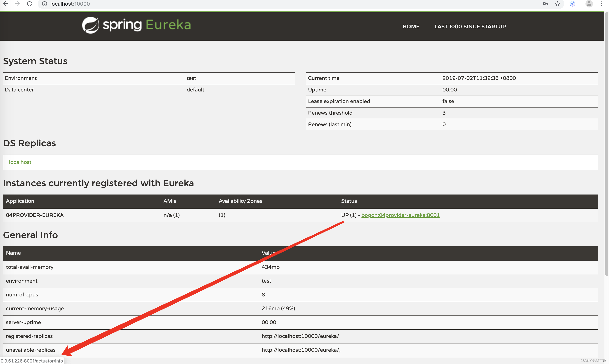Click the AMIs column header

tap(170, 201)
